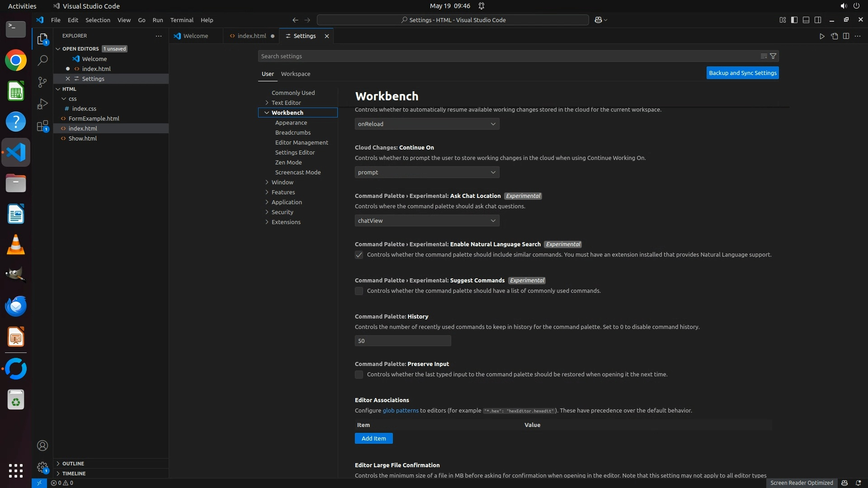This screenshot has width=868, height=488.
Task: Open Run and Debug view icon
Action: (x=42, y=104)
